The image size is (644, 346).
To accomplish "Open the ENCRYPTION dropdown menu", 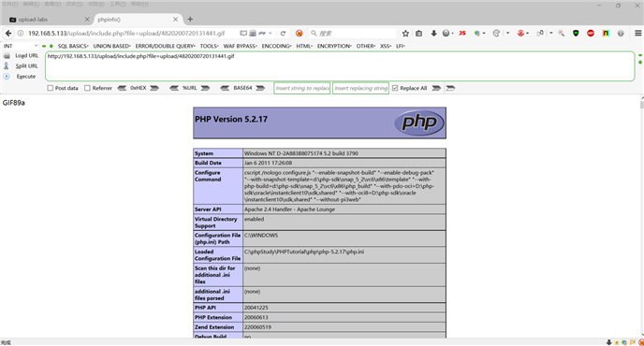I will [x=334, y=46].
